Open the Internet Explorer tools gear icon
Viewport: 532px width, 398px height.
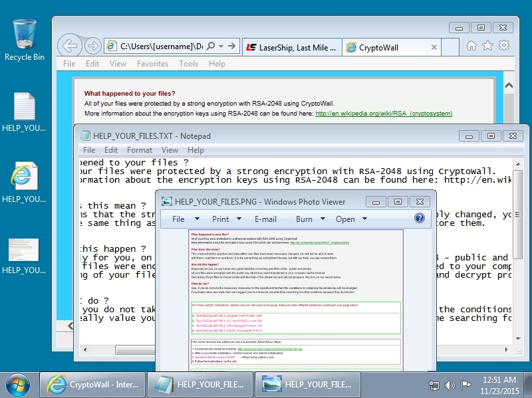click(x=503, y=46)
